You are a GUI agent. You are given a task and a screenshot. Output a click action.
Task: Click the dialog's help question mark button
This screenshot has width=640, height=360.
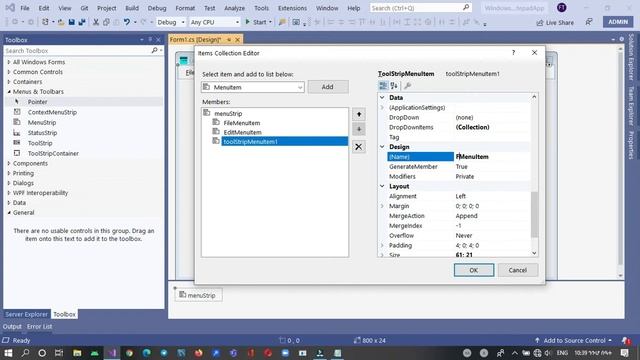tap(513, 53)
